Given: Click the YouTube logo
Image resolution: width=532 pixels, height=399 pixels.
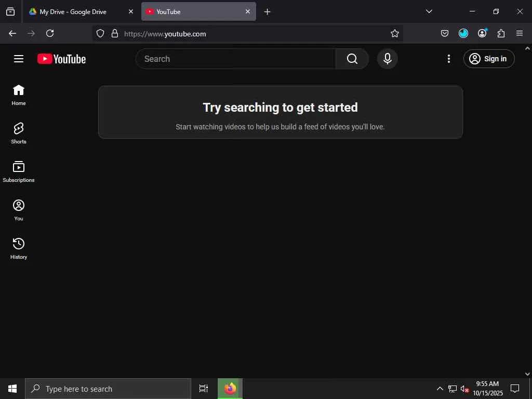Looking at the screenshot, I should tap(61, 59).
